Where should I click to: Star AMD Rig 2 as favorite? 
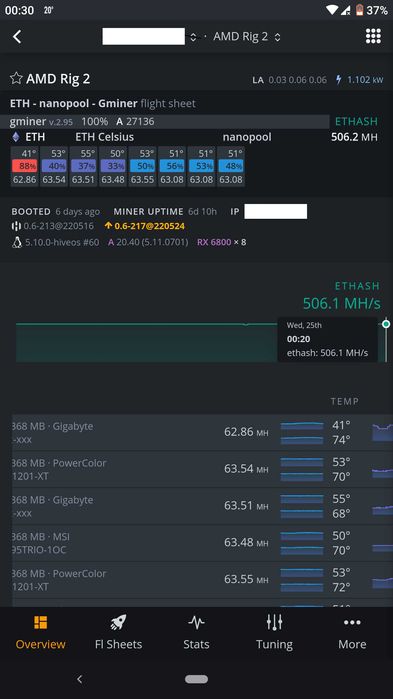click(16, 79)
